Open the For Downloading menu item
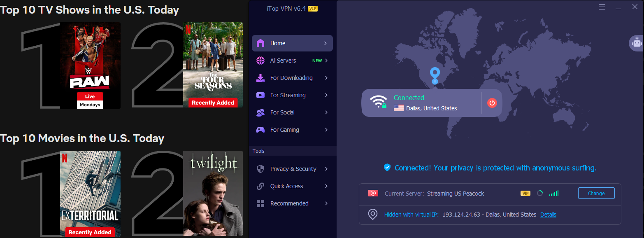This screenshot has width=644, height=238. 292,78
